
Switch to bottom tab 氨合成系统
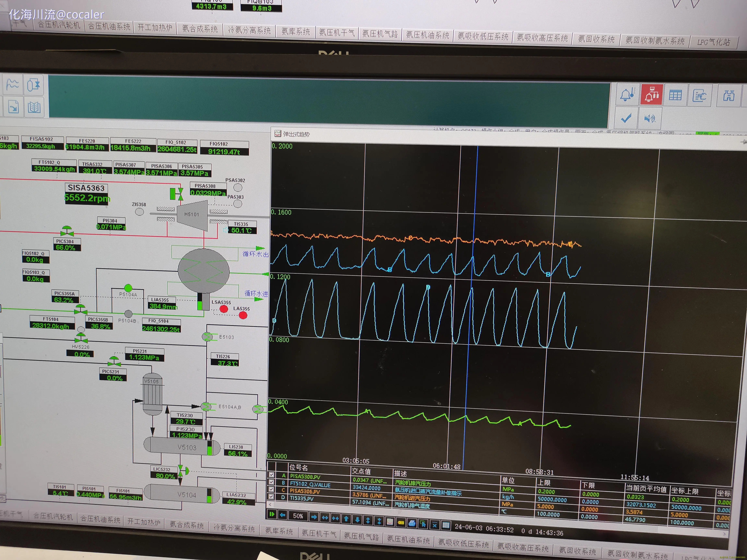click(x=186, y=525)
